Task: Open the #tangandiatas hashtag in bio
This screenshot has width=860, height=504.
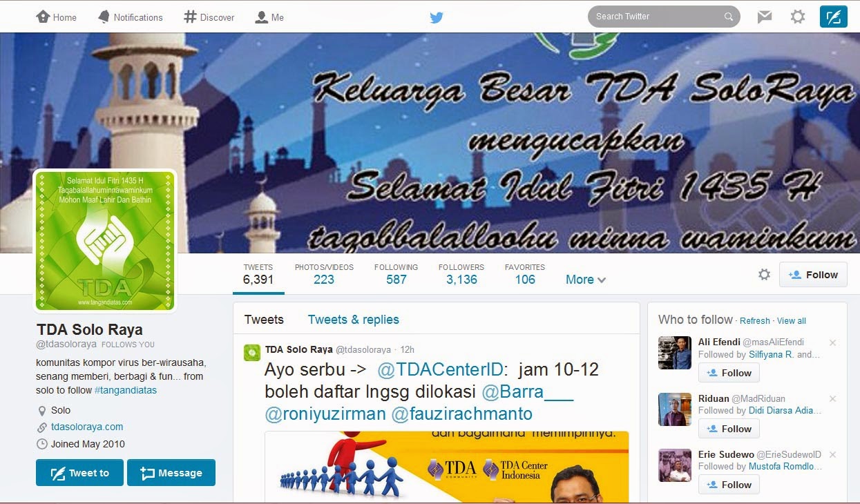Action: 126,390
